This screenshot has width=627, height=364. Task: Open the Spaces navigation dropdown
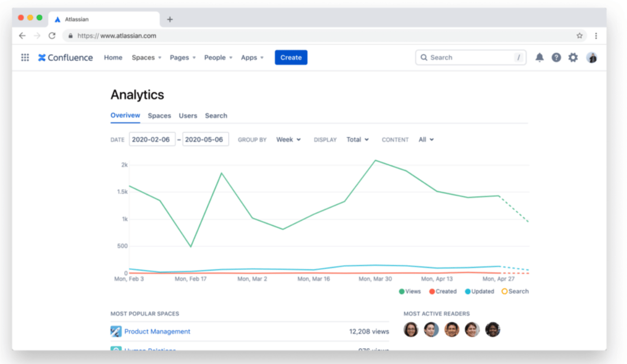pyautogui.click(x=146, y=58)
